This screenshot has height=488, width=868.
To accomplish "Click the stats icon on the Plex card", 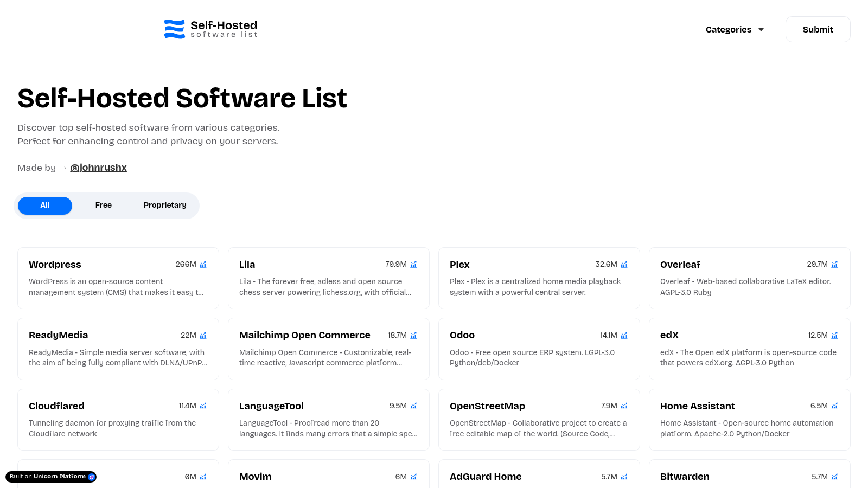I will tap(624, 265).
